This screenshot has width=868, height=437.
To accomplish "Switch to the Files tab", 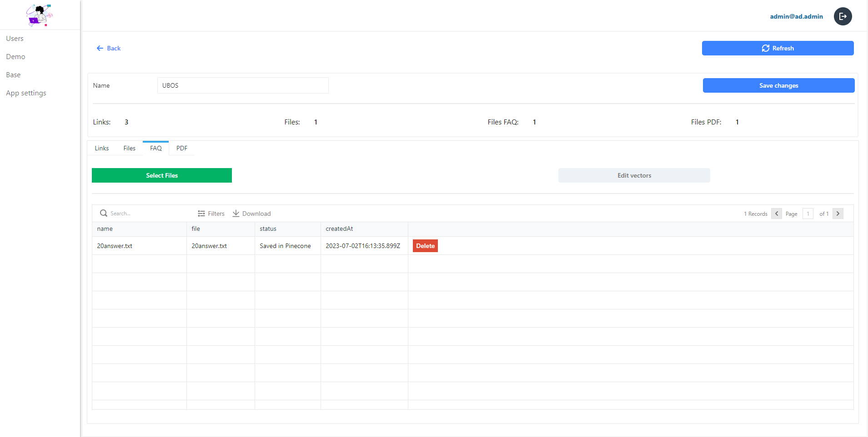I will (129, 148).
